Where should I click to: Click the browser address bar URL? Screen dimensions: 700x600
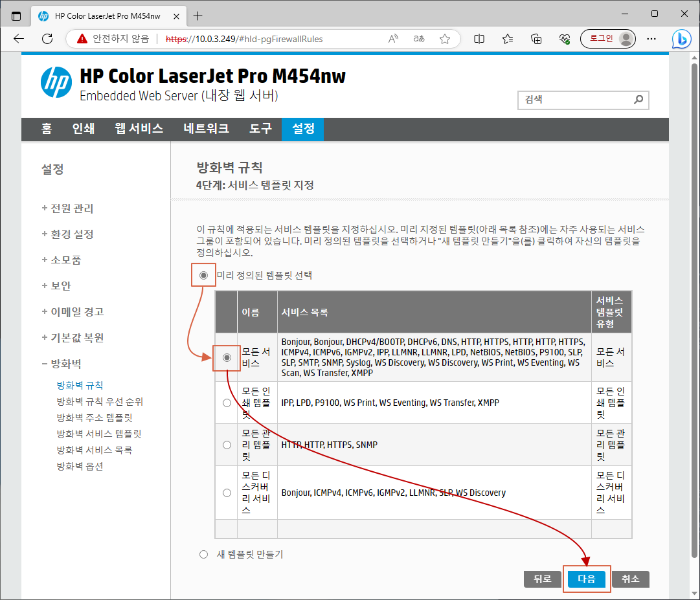click(244, 39)
